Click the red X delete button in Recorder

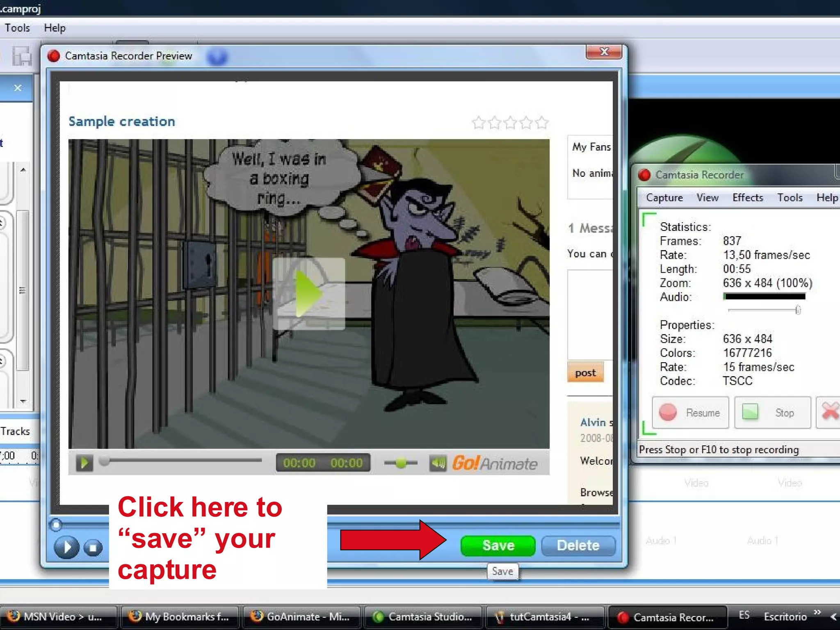829,412
